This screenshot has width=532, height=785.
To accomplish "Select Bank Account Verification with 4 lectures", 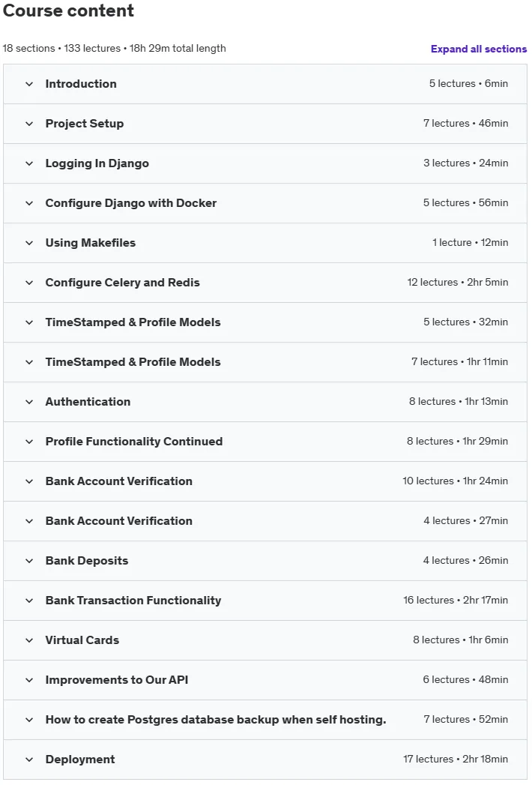I will pos(265,521).
